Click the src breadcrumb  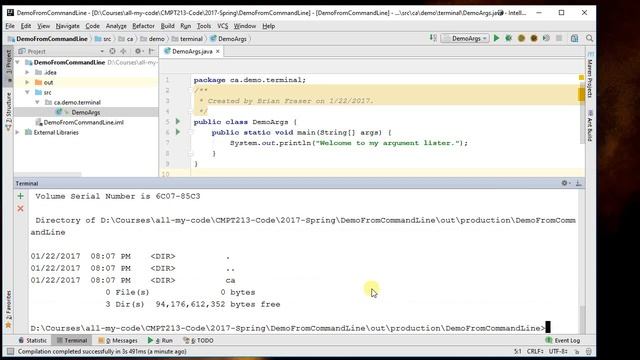pos(103,39)
